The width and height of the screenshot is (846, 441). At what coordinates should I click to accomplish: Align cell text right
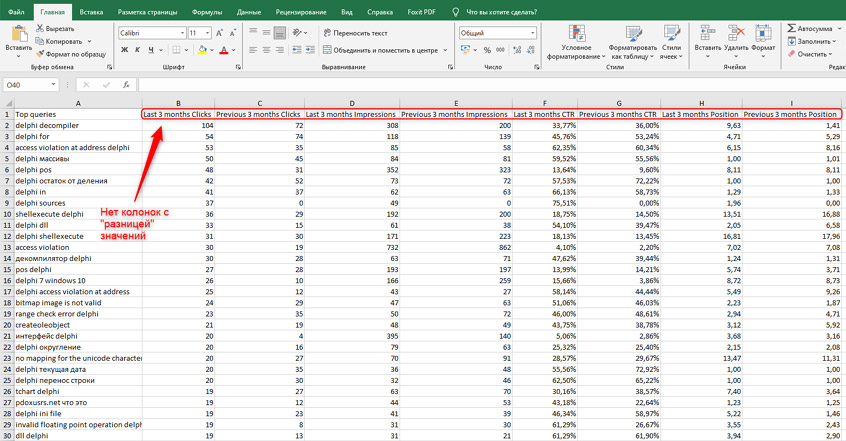(279, 50)
